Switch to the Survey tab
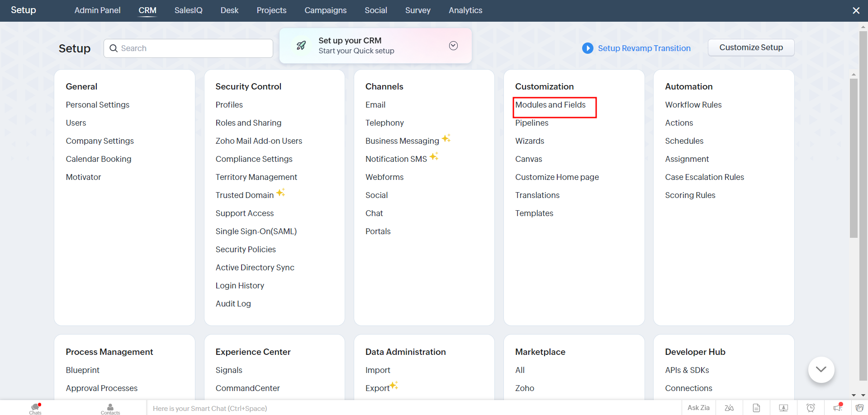Screen dimensions: 868x415 point(418,10)
